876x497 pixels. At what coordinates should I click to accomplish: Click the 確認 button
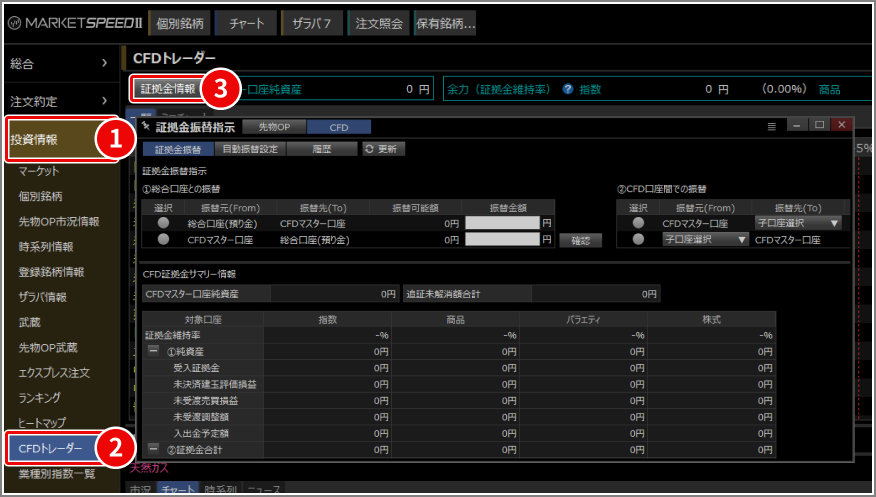click(580, 241)
